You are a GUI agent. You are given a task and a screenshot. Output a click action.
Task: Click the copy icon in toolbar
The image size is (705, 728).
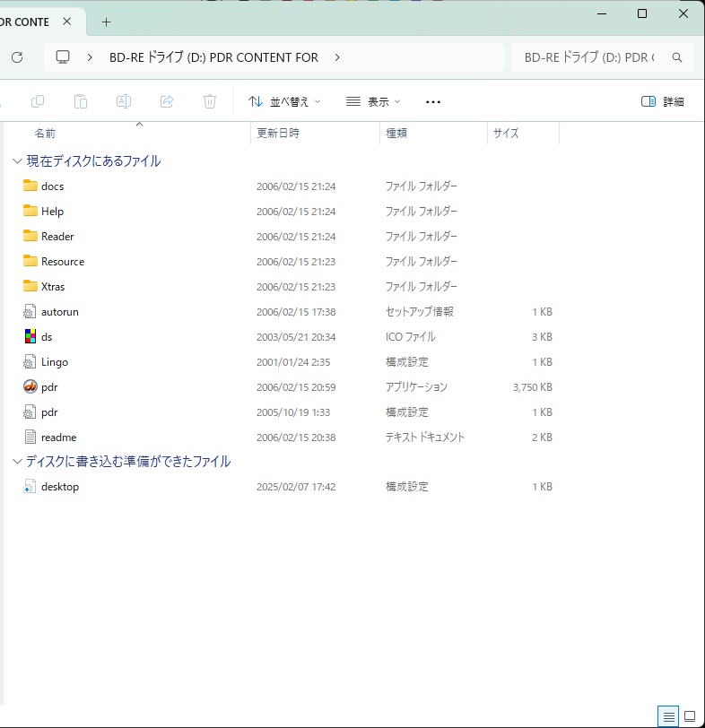click(x=38, y=101)
